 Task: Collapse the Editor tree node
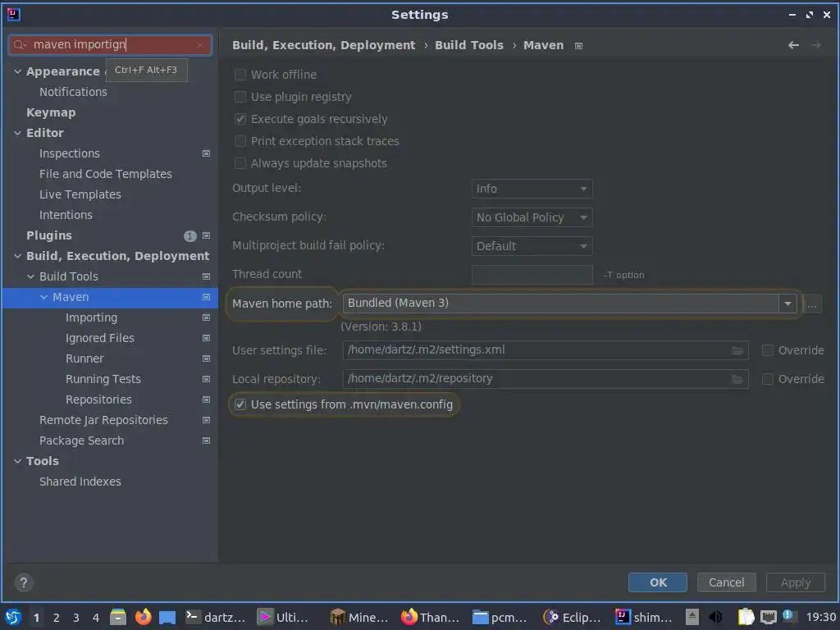18,133
